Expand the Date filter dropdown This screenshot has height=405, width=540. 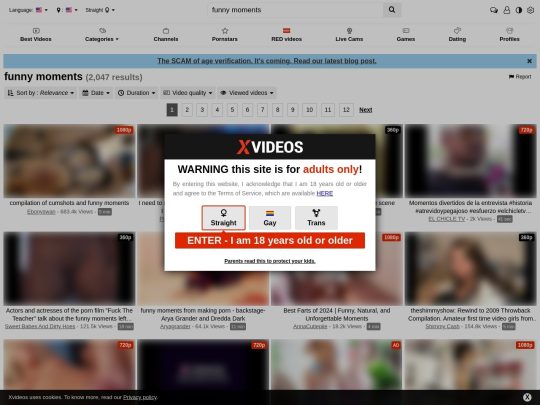pyautogui.click(x=96, y=93)
